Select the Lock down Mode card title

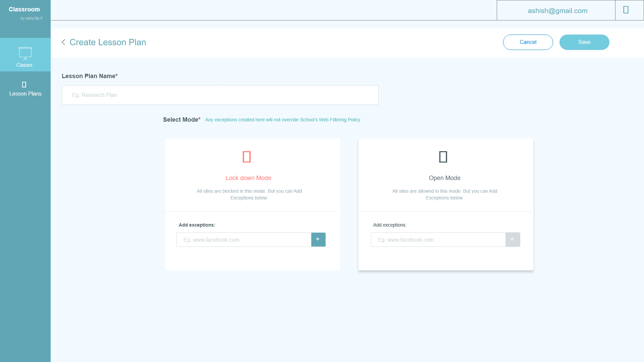pyautogui.click(x=248, y=178)
